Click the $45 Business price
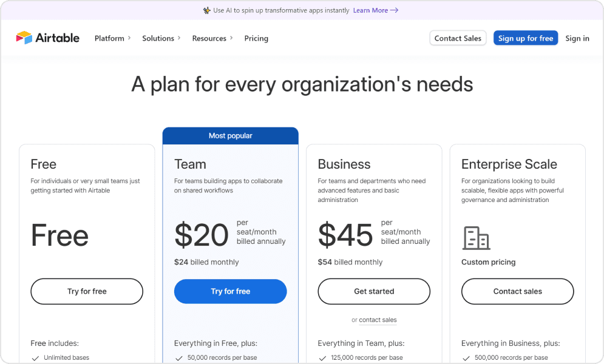The image size is (604, 364). pos(345,235)
